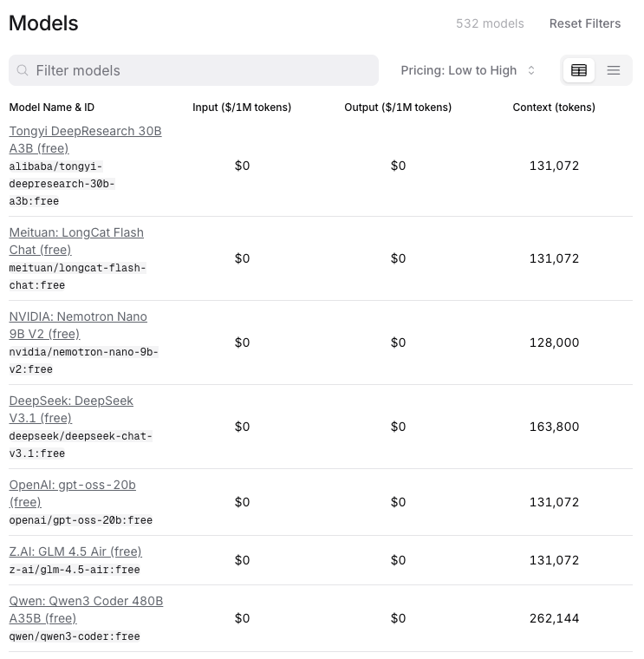Click the sort dropdown chevron arrows
Image resolution: width=644 pixels, height=659 pixels.
pos(531,70)
